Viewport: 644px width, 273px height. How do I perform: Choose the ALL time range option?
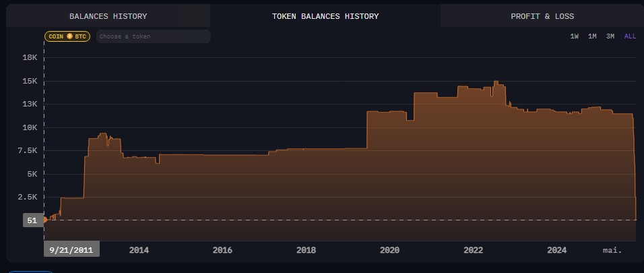[x=630, y=36]
